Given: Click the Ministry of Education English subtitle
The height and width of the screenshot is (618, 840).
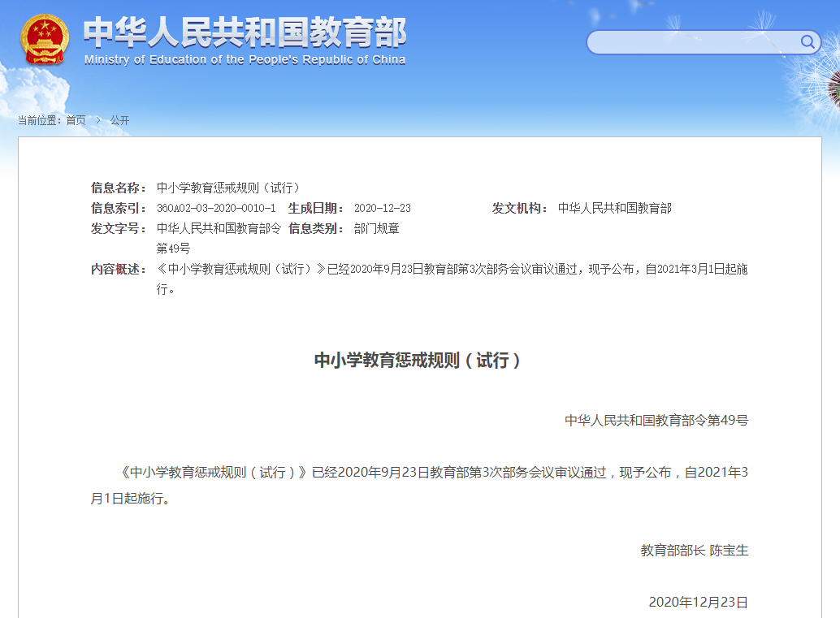Looking at the screenshot, I should click(x=245, y=59).
